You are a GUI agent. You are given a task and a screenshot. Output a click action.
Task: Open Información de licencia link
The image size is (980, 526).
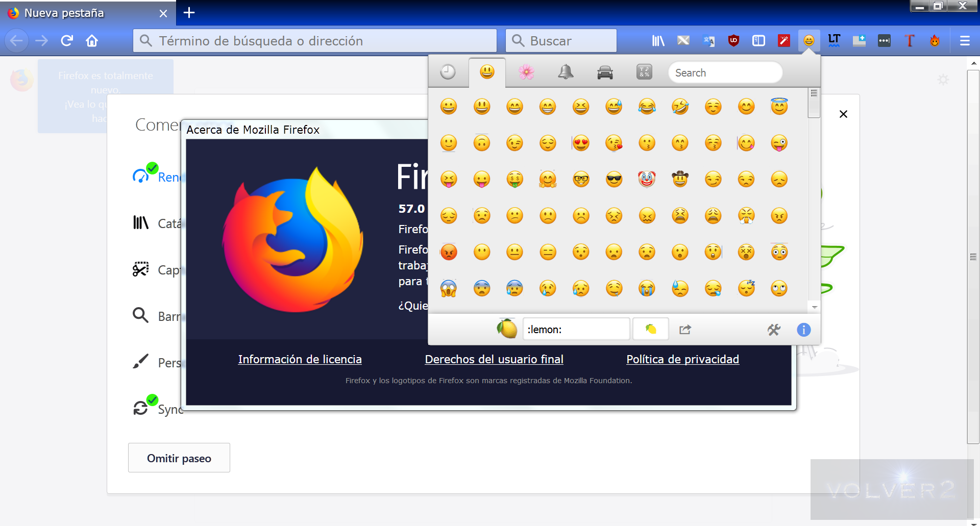[x=300, y=359]
